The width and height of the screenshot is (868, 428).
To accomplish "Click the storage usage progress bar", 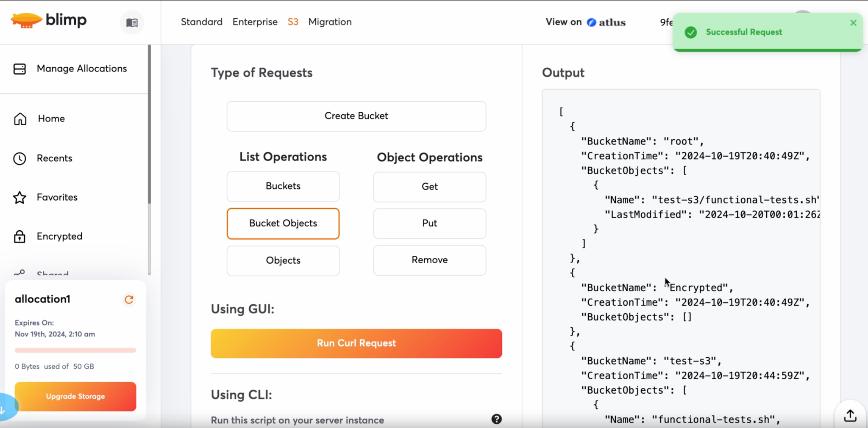I will 75,351.
